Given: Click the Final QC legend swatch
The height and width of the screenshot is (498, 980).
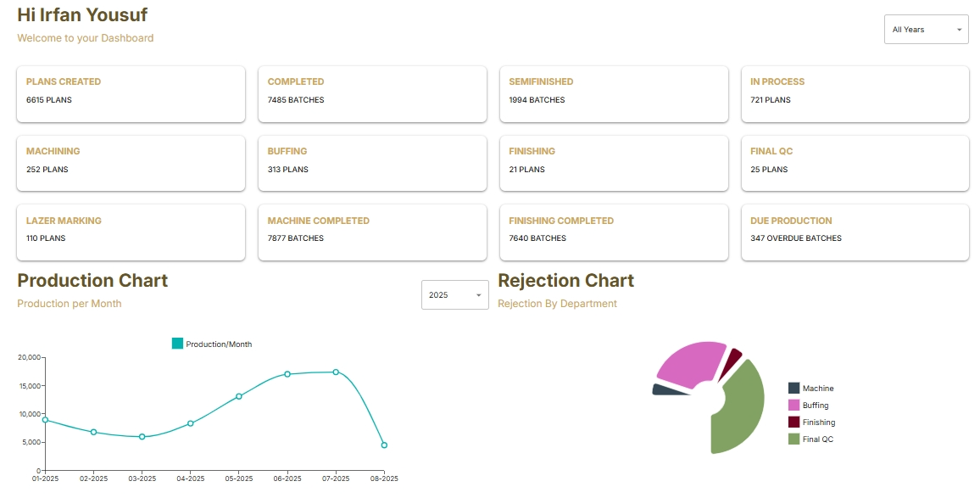Looking at the screenshot, I should coord(793,439).
